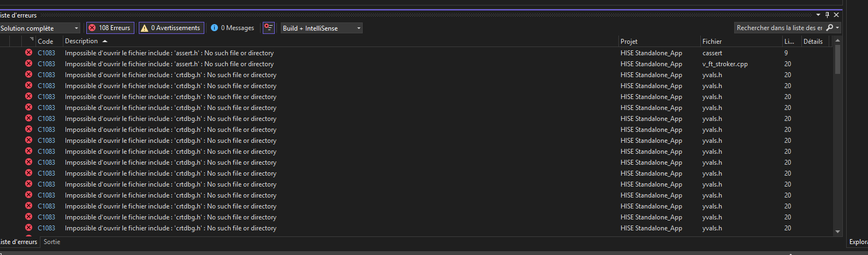Click the pin auto-hide icon

coord(827,15)
